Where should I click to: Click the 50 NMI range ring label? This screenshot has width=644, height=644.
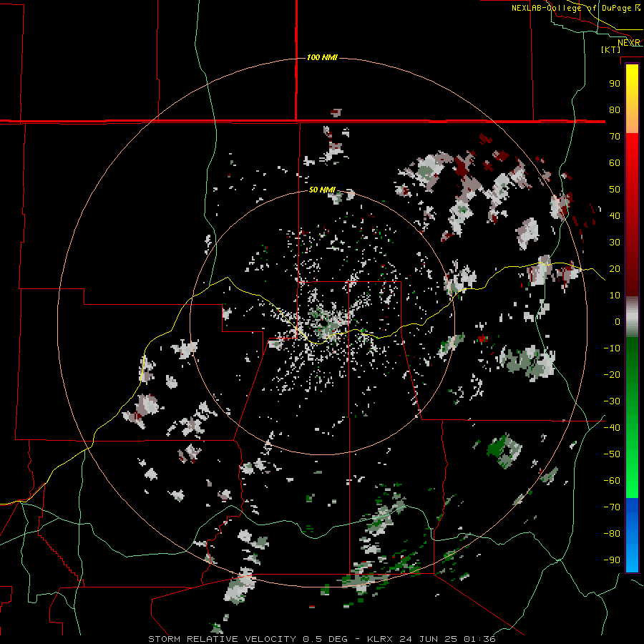[x=322, y=190]
